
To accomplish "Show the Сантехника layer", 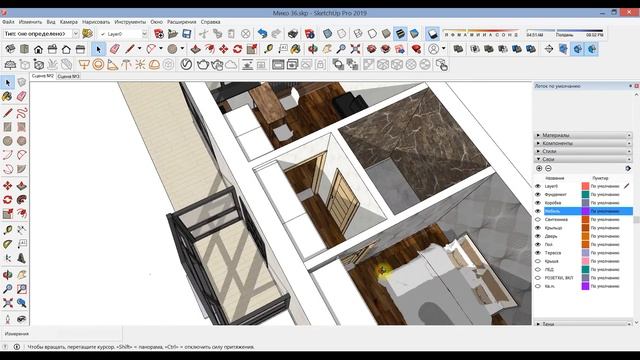I will pos(538,219).
